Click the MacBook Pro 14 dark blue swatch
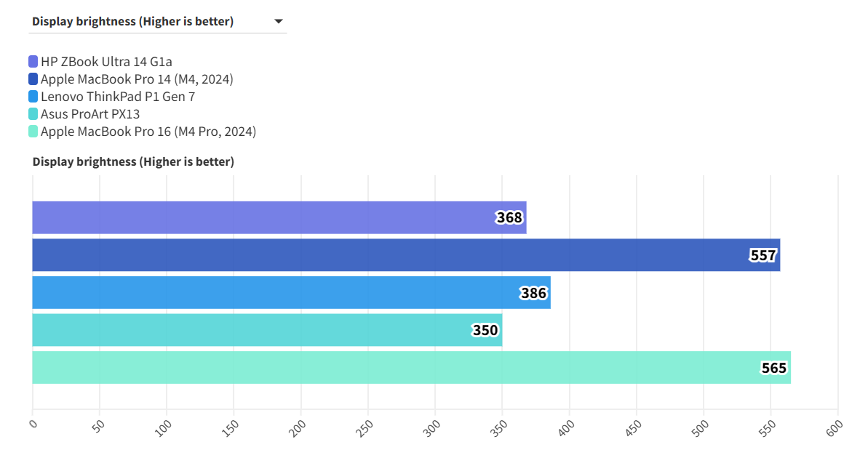Image resolution: width=868 pixels, height=450 pixels. [x=33, y=79]
